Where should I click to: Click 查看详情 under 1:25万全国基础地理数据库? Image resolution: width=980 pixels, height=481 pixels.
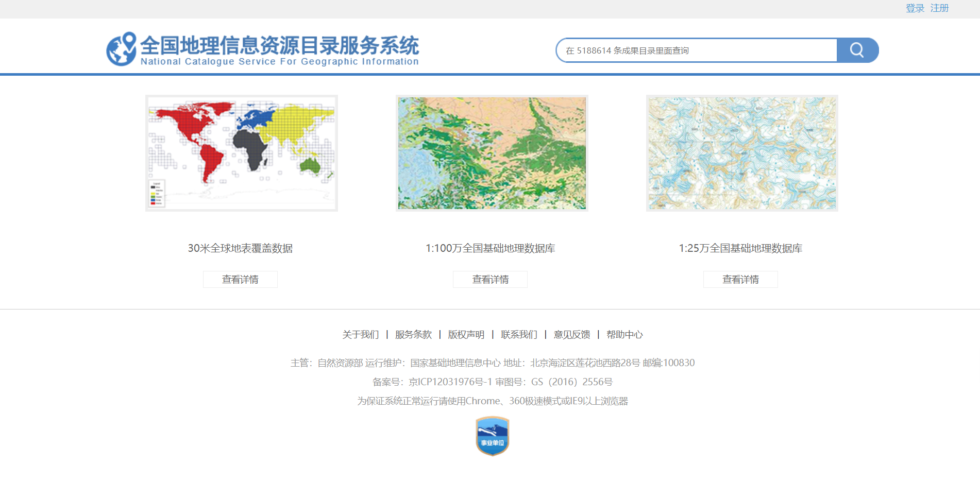(740, 279)
